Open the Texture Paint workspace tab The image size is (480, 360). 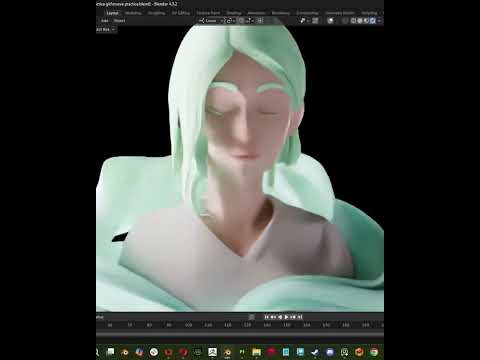click(x=208, y=13)
